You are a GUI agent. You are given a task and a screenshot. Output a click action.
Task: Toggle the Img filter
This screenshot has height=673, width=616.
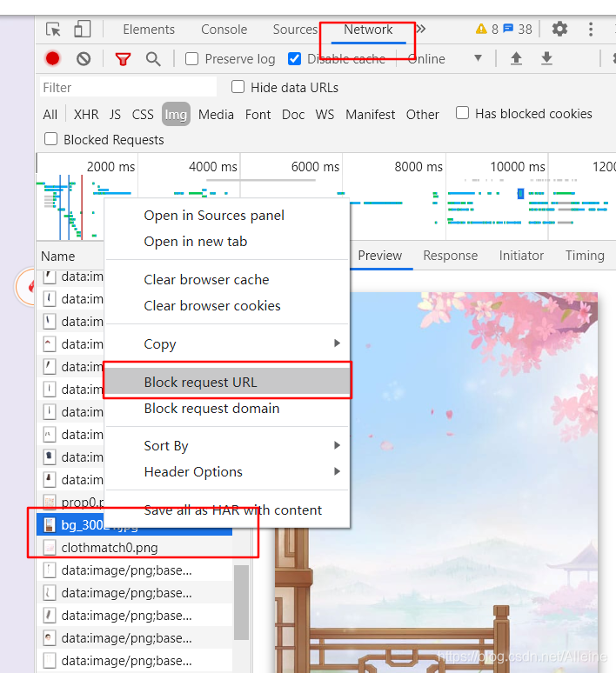176,114
